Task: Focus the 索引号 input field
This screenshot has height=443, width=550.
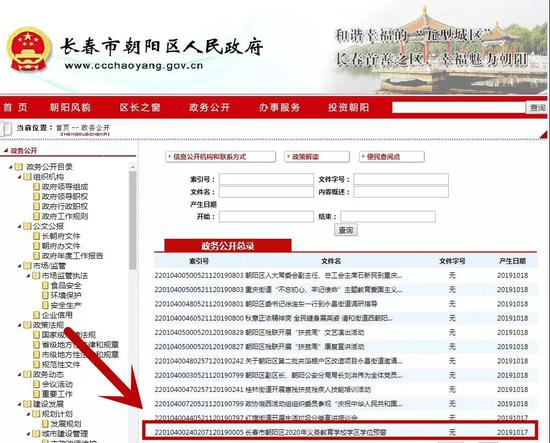Action: (x=266, y=179)
